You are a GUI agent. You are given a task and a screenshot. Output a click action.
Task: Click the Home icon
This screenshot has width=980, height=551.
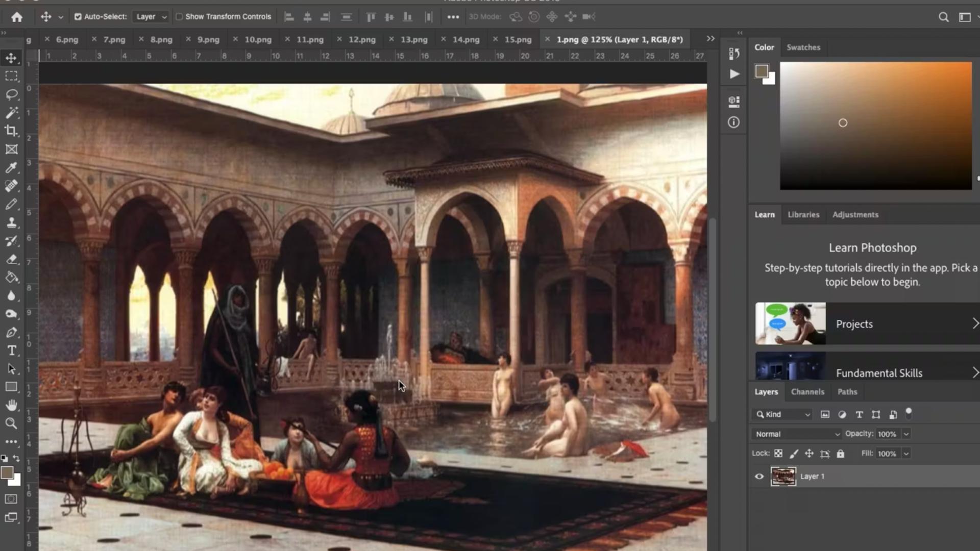pos(17,17)
